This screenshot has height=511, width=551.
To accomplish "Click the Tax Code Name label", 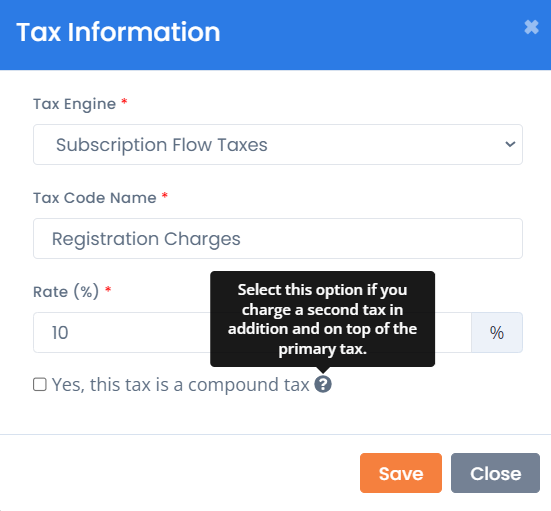I will 95,198.
